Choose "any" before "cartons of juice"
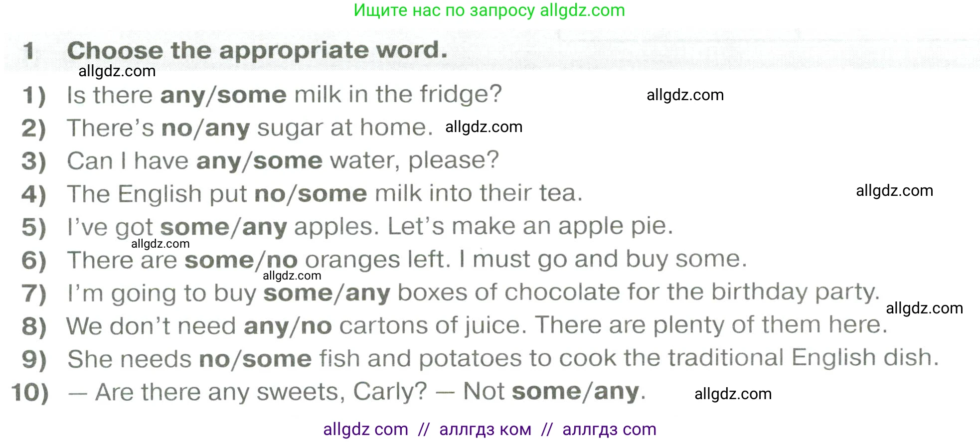 (x=266, y=326)
